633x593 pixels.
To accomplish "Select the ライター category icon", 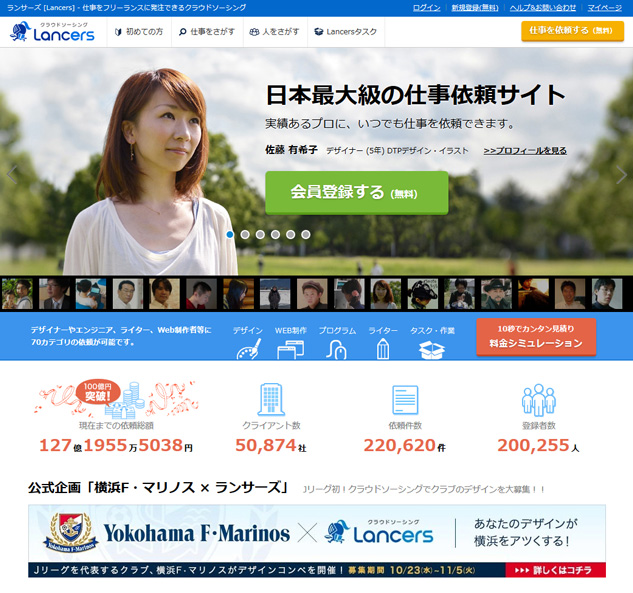I will [382, 348].
